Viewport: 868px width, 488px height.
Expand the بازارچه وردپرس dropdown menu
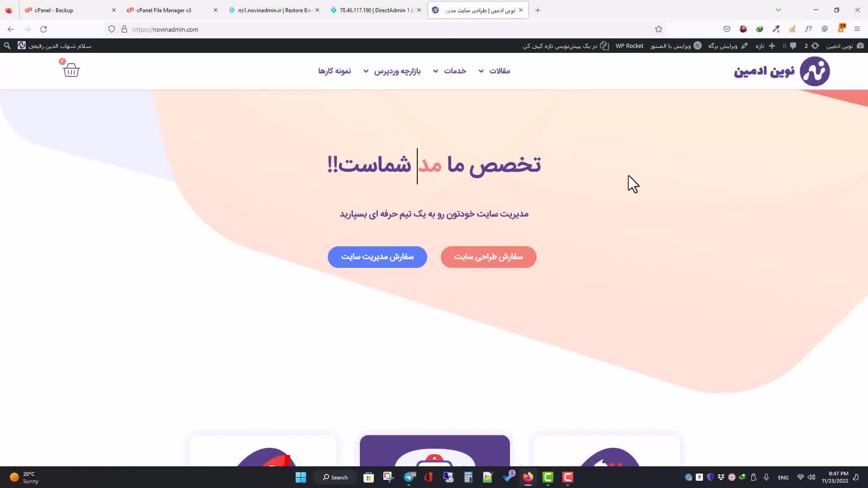(393, 71)
